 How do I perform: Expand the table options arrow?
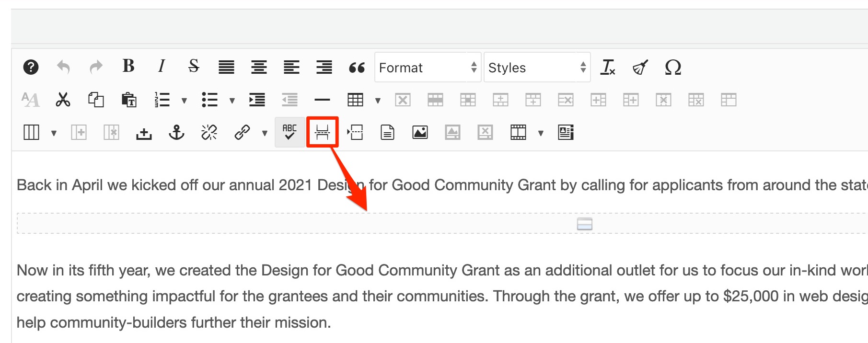(x=378, y=101)
